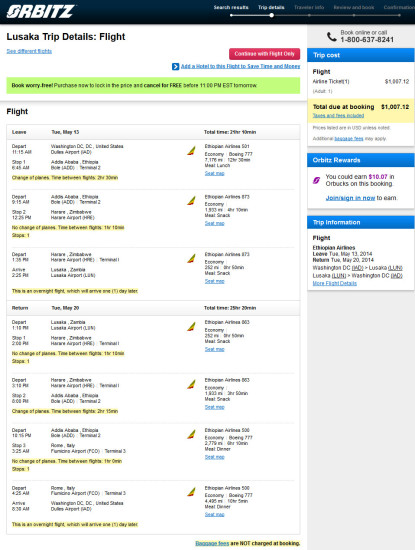Open the baggage fees link in Trip cost
This screenshot has height=550, width=415.
pyautogui.click(x=349, y=139)
